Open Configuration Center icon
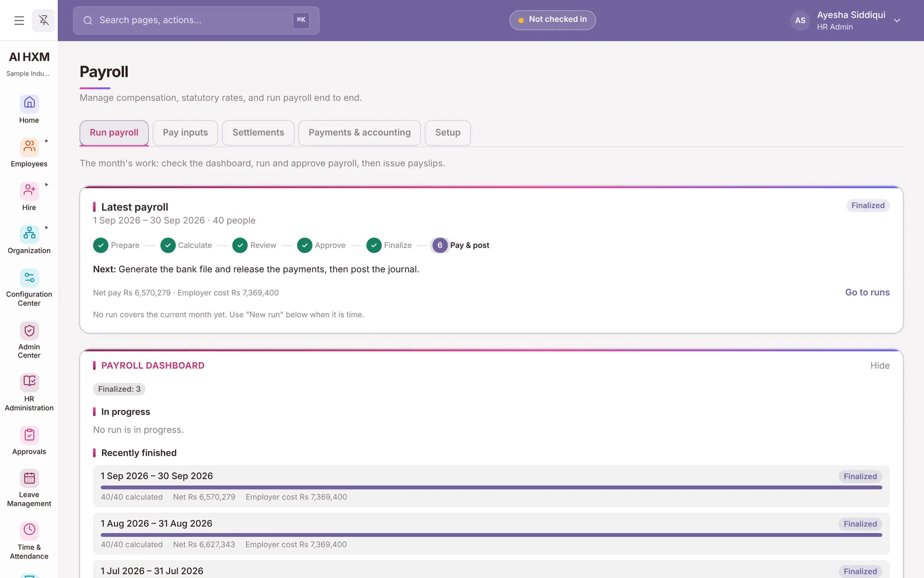Viewport: 924px width, 578px height. [29, 278]
